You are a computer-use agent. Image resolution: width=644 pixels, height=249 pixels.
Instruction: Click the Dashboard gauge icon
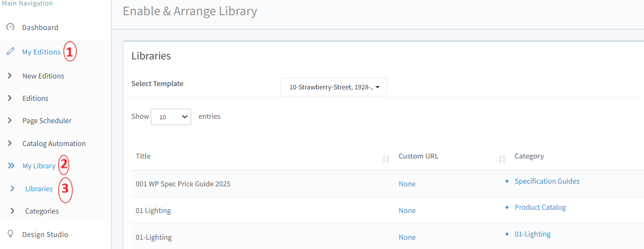10,27
